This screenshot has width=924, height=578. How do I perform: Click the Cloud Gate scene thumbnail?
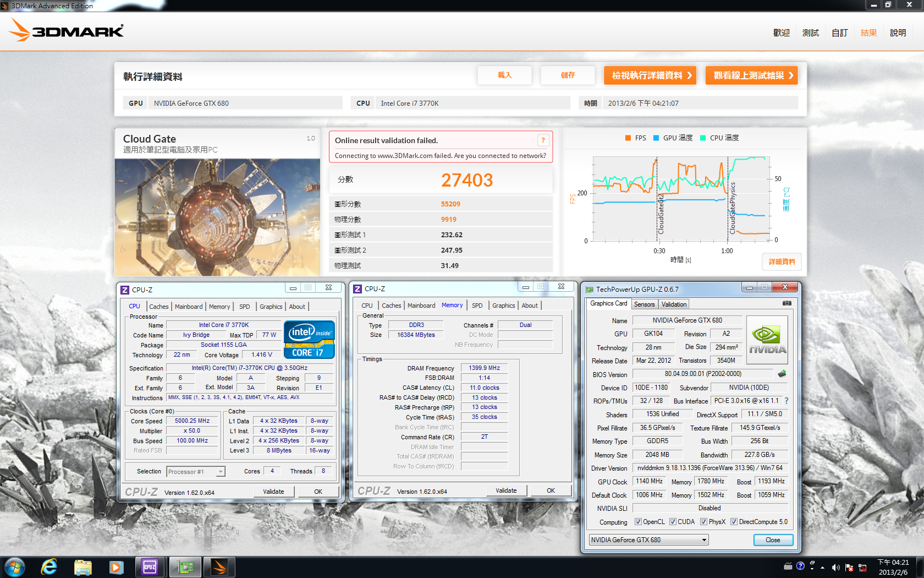(x=217, y=217)
